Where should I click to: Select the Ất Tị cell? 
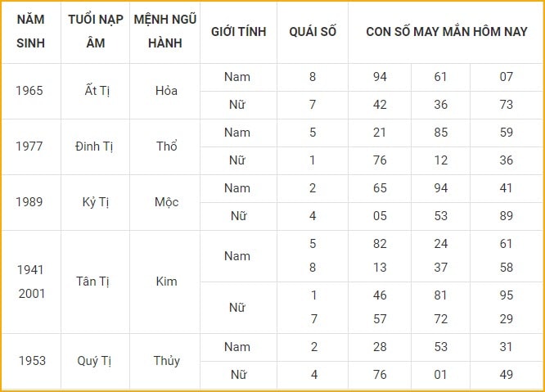96,91
